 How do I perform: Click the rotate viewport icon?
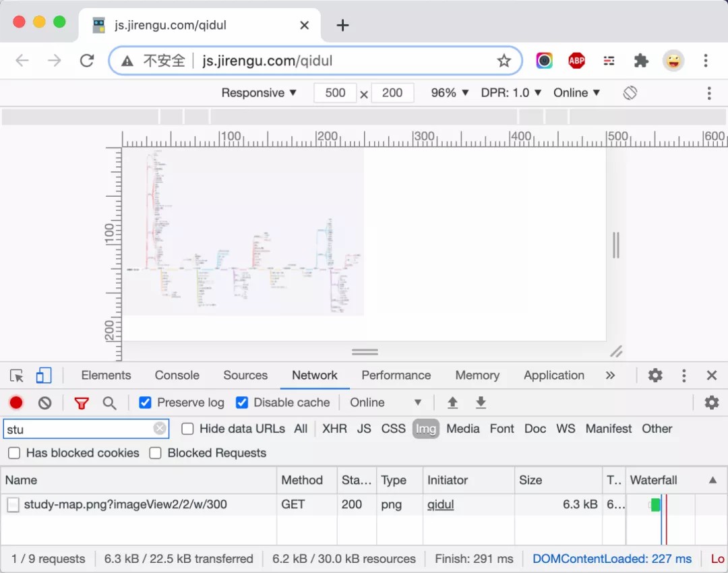point(630,93)
